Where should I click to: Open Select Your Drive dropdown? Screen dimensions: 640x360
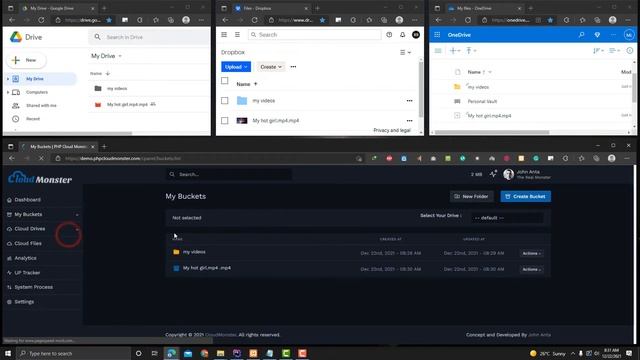[507, 218]
